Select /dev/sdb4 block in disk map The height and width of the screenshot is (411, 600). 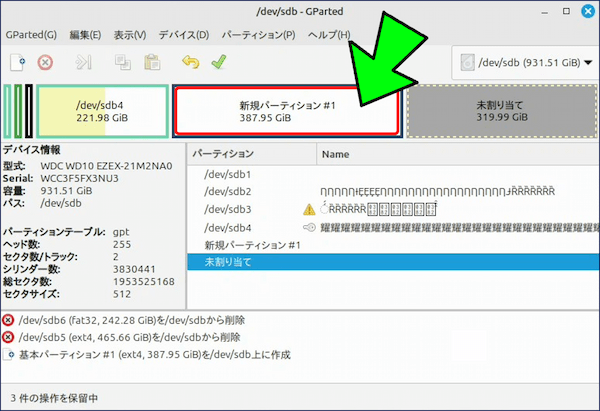coord(102,111)
